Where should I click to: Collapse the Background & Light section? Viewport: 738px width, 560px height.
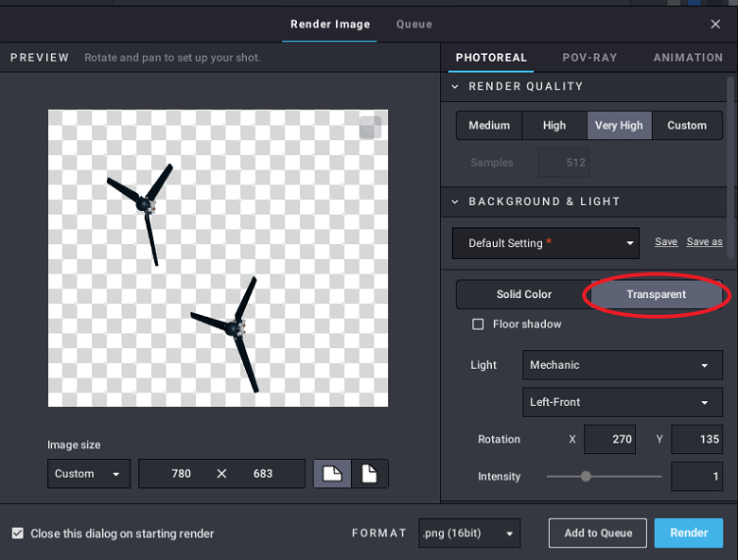[455, 201]
